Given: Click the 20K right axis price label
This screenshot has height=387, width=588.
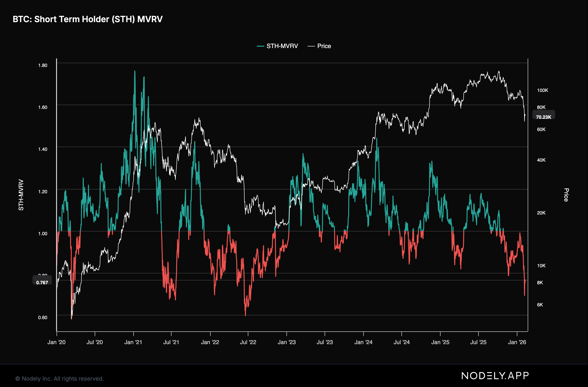Looking at the screenshot, I should point(541,213).
